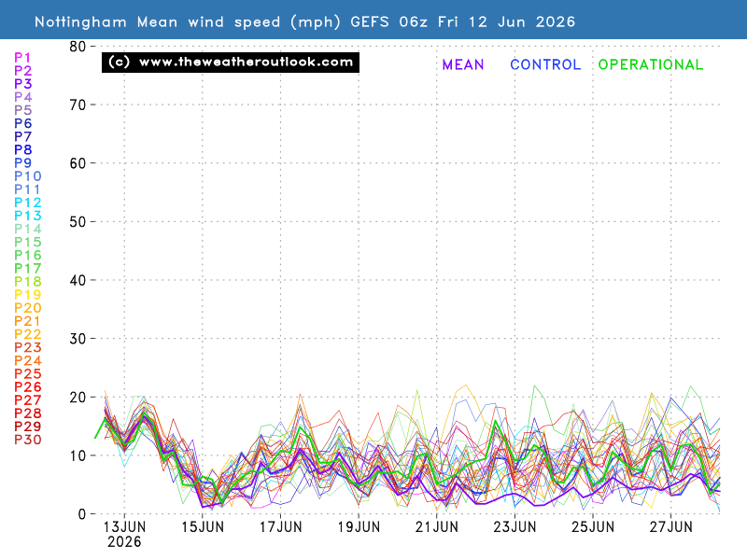Click the 70 y-axis value
The width and height of the screenshot is (747, 560).
(78, 105)
